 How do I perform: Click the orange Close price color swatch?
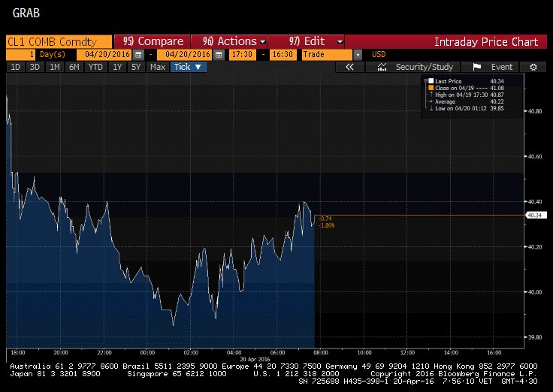(430, 88)
